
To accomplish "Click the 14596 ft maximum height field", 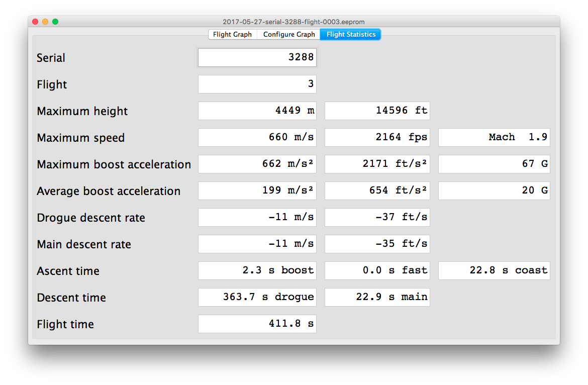I will point(377,111).
